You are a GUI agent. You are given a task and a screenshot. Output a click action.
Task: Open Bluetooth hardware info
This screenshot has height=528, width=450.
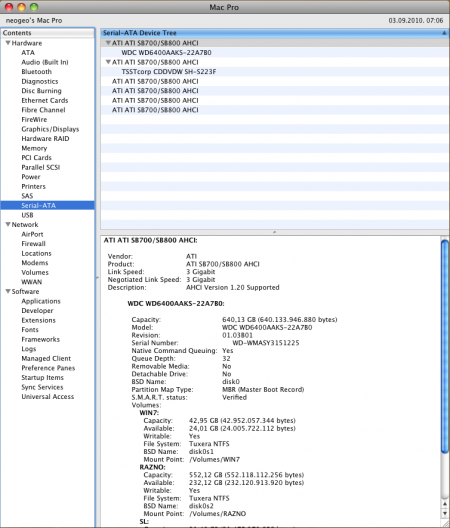coord(36,72)
